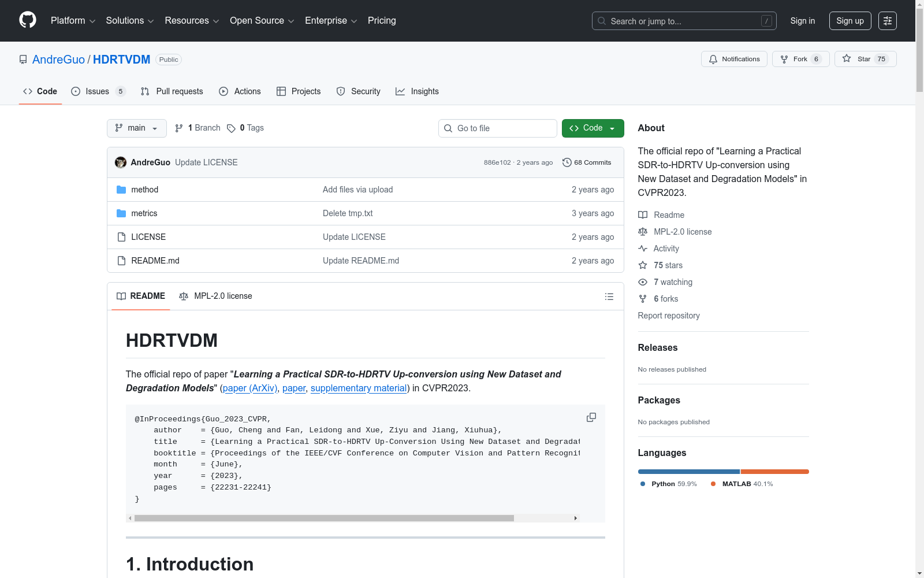The width and height of the screenshot is (924, 578).
Task: Click the LICENSE file icon
Action: (121, 237)
